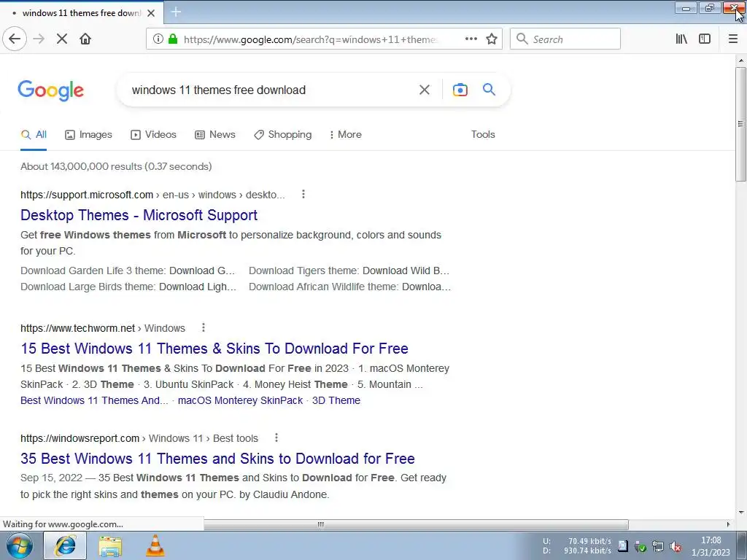Screen dimensions: 747x560
Task: Click the forward navigation arrow
Action: point(39,39)
